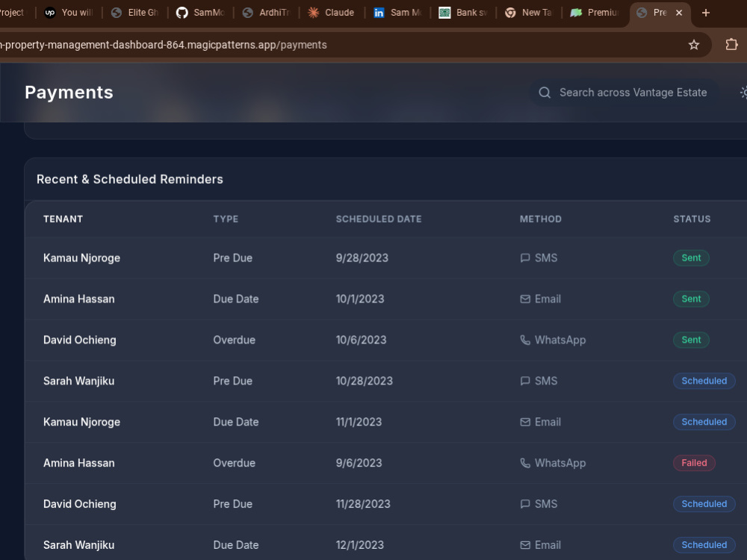Switch to the New Ta tab

[529, 13]
